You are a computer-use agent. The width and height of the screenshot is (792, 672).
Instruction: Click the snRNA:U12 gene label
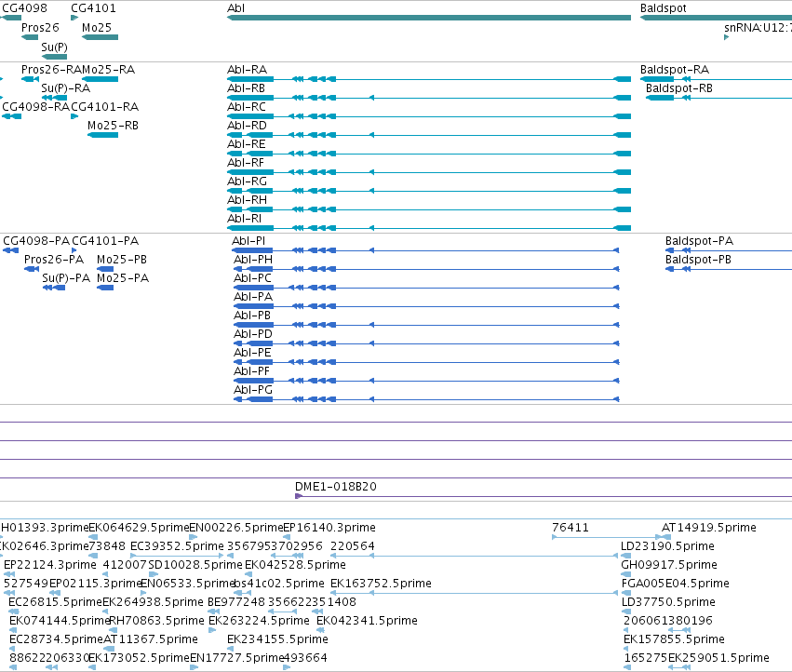[x=758, y=27]
